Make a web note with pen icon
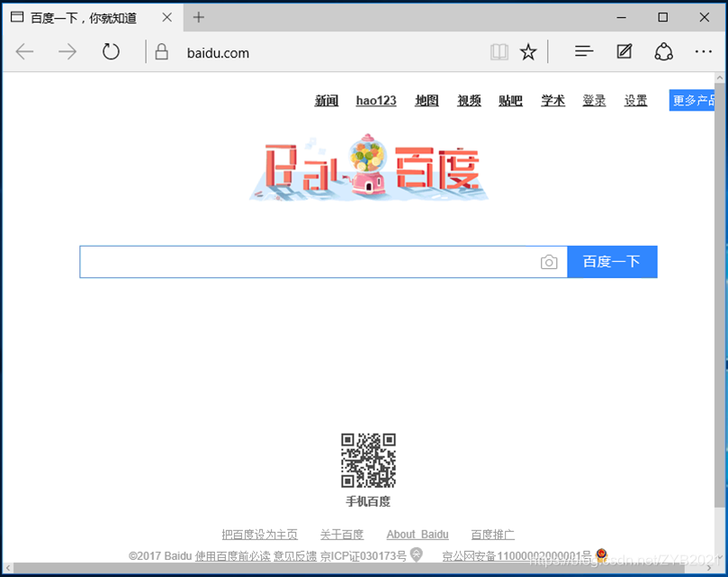Viewport: 728px width, 577px height. pos(624,51)
